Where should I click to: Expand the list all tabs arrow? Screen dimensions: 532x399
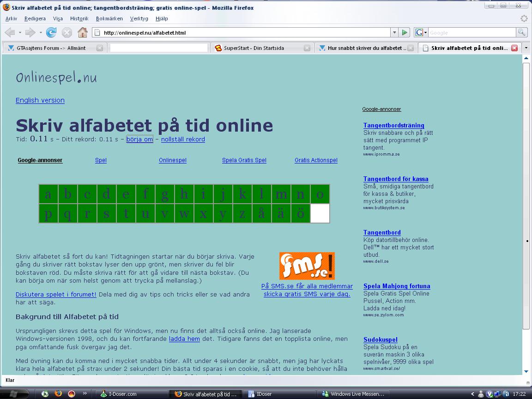click(526, 48)
